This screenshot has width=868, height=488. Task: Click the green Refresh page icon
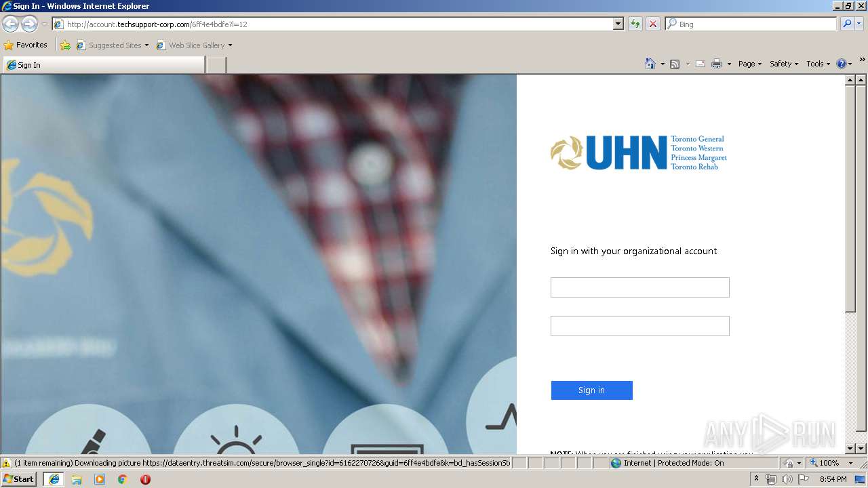(x=635, y=24)
